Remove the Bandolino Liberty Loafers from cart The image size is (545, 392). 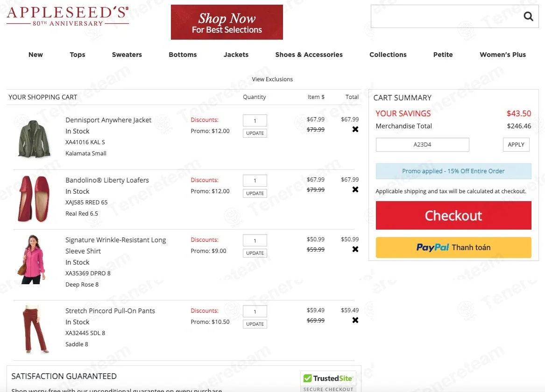[x=355, y=189]
